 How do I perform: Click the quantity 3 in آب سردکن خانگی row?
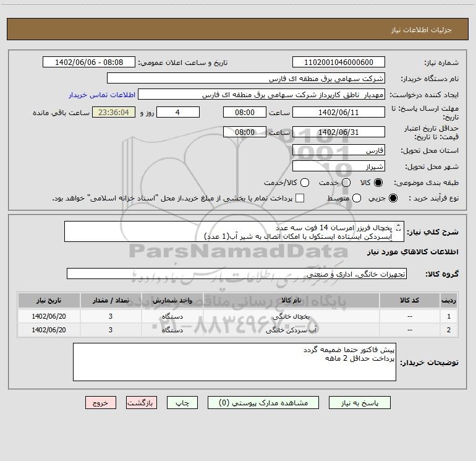(111, 330)
